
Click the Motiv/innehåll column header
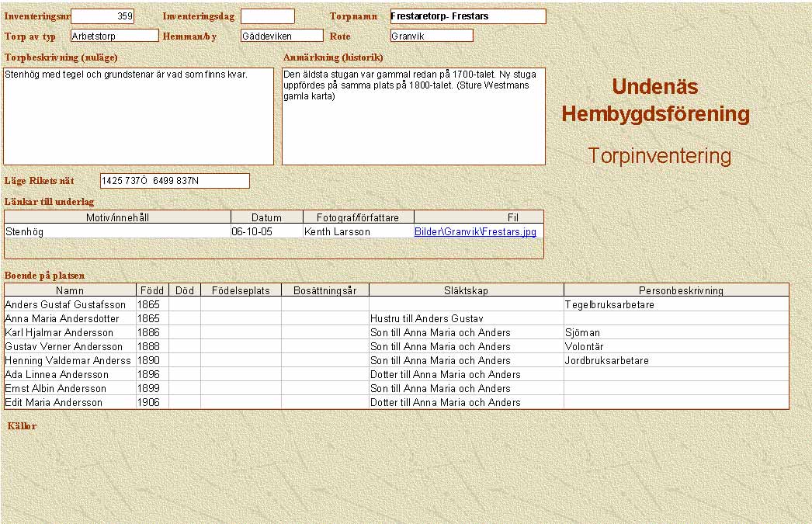117,217
